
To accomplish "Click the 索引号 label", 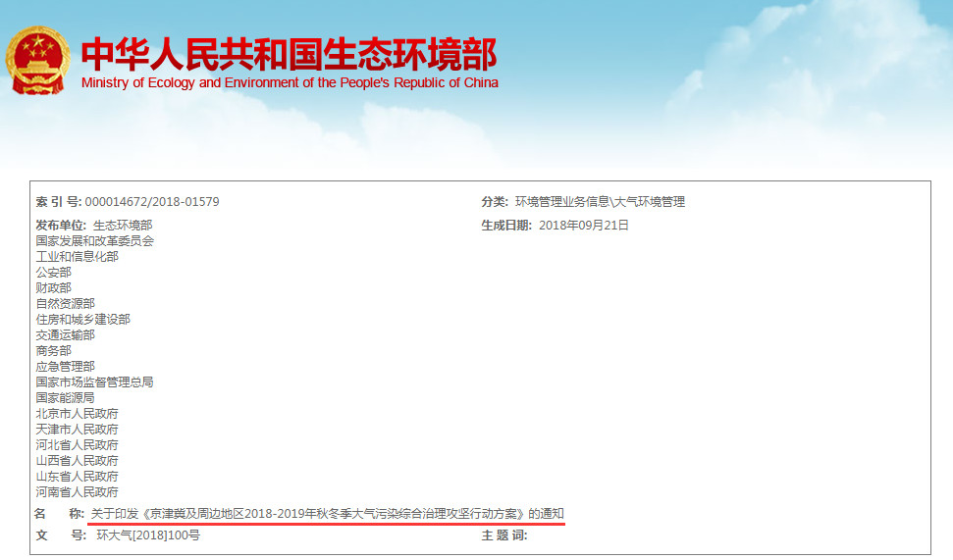I will coord(58,202).
